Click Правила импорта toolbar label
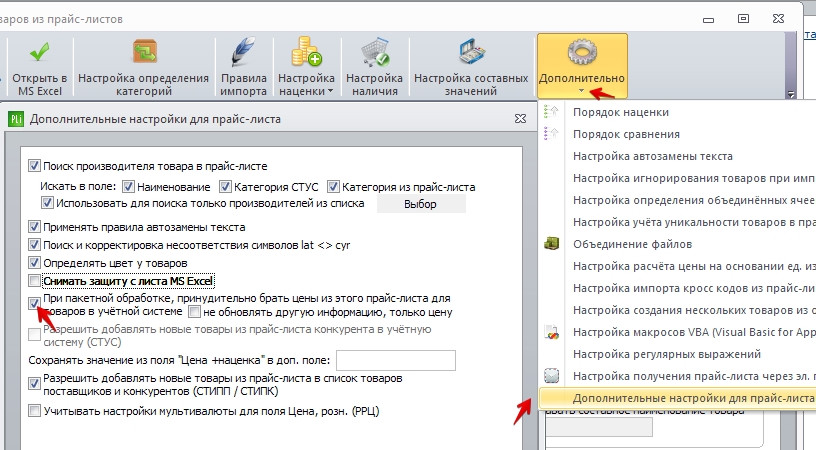 (243, 84)
